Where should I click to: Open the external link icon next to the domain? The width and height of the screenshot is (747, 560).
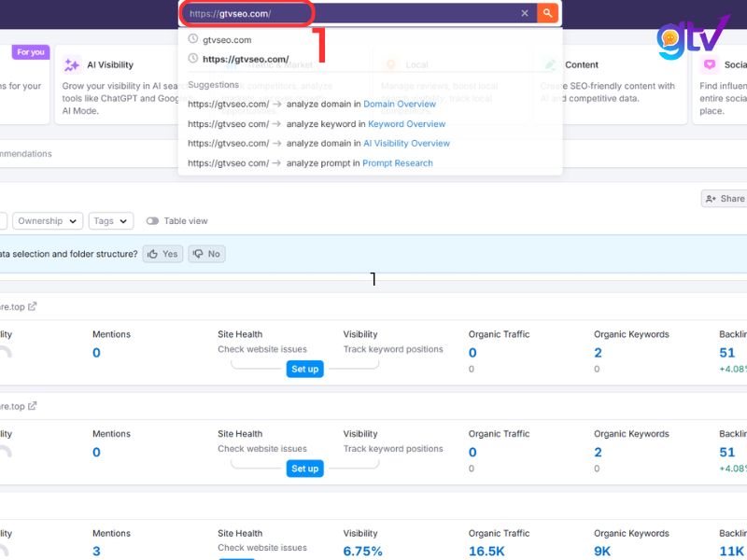(x=31, y=305)
